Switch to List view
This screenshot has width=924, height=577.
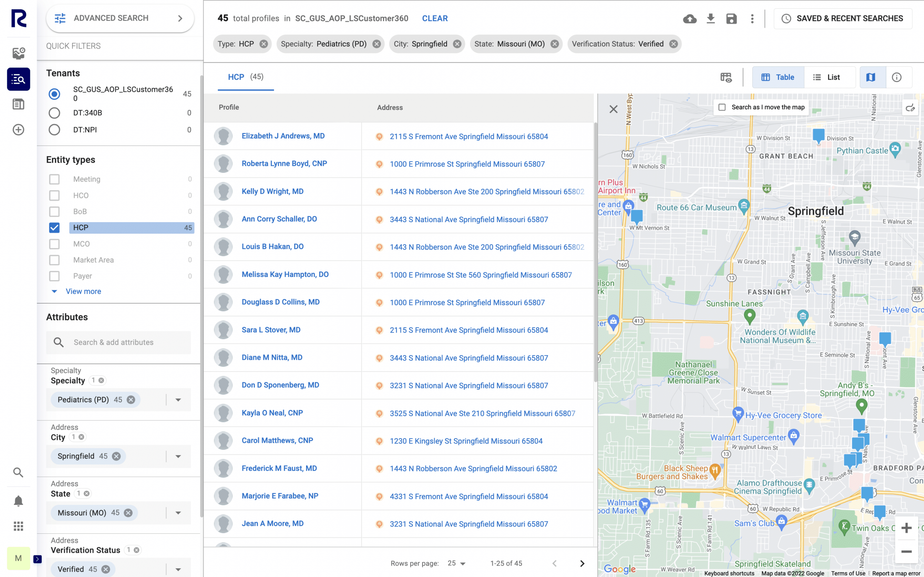click(830, 77)
